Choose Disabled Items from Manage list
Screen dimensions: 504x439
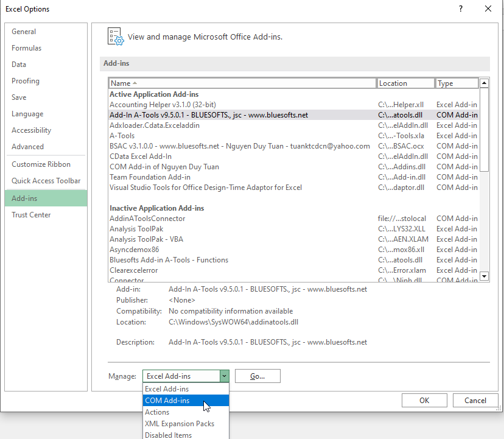(186, 435)
